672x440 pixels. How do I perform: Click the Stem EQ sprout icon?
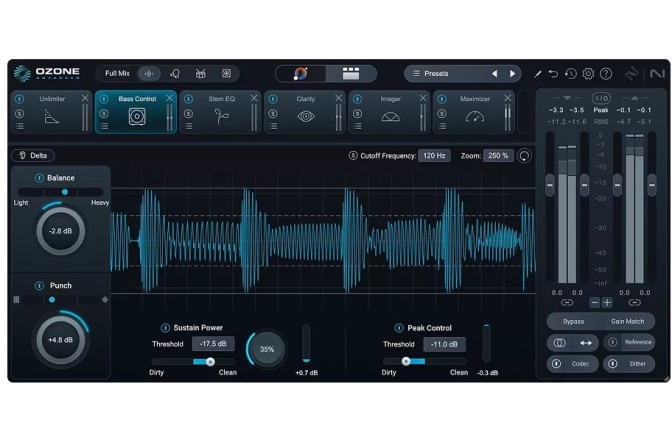coord(221,116)
